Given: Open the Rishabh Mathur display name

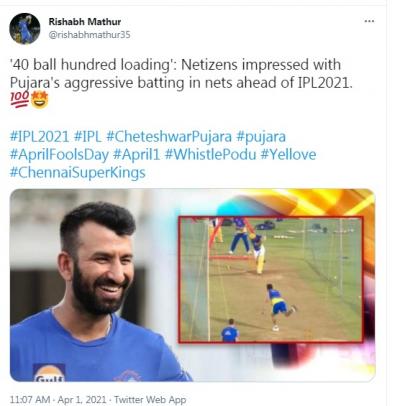Looking at the screenshot, I should 85,22.
